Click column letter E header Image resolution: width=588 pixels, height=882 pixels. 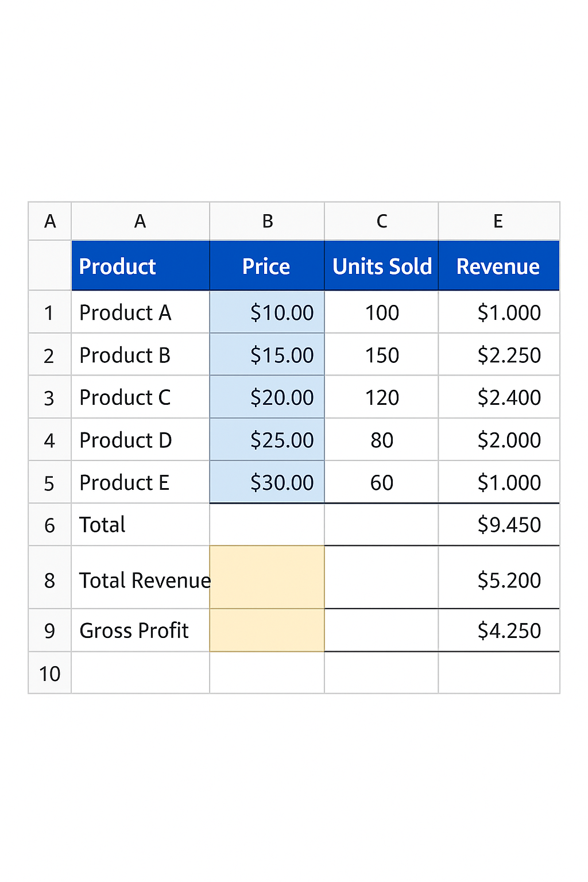pos(497,220)
